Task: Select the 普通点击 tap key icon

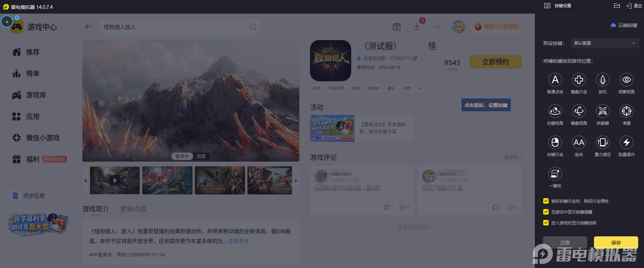Action: [555, 80]
